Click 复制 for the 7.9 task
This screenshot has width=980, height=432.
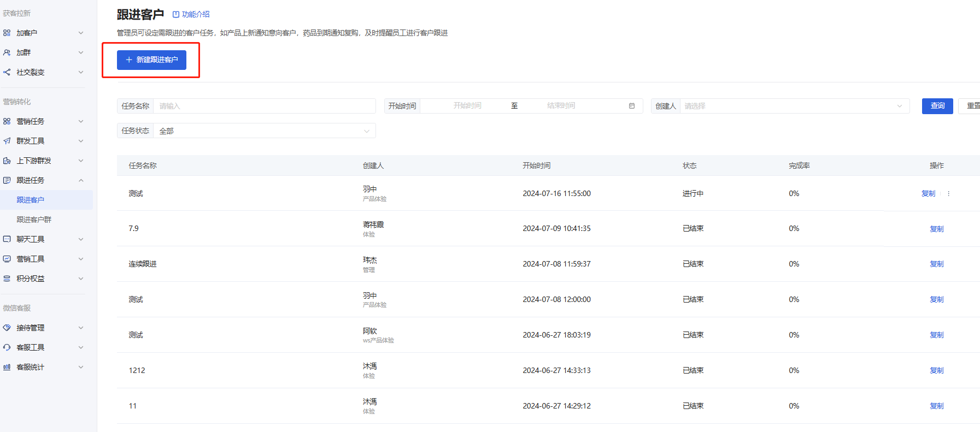point(937,229)
